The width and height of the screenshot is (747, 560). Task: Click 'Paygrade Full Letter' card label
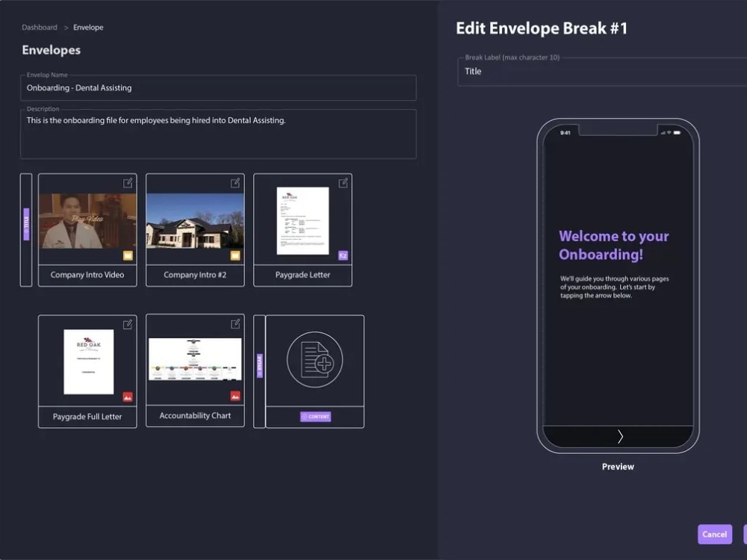click(87, 417)
